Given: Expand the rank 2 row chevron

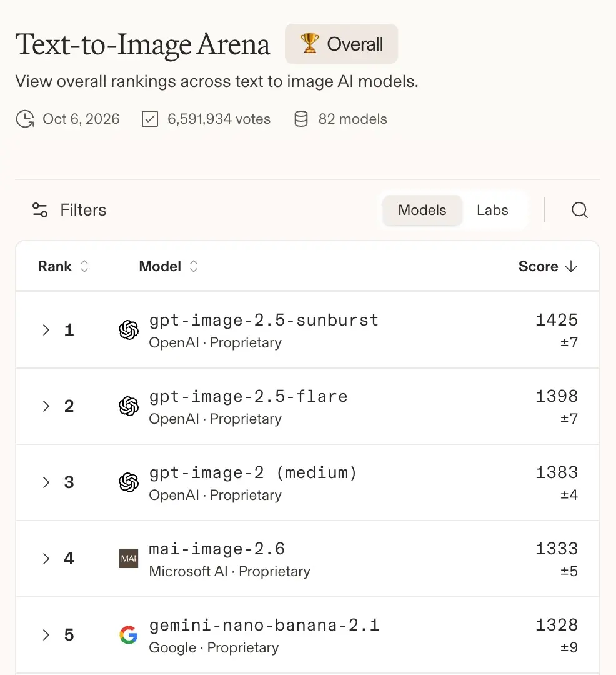Looking at the screenshot, I should tap(46, 406).
